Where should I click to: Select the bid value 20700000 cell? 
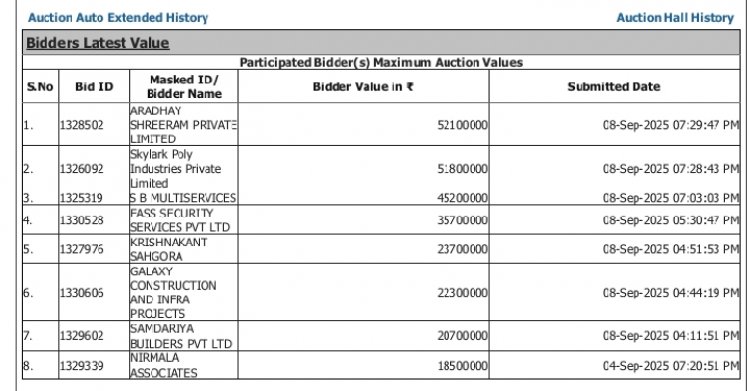[364, 336]
